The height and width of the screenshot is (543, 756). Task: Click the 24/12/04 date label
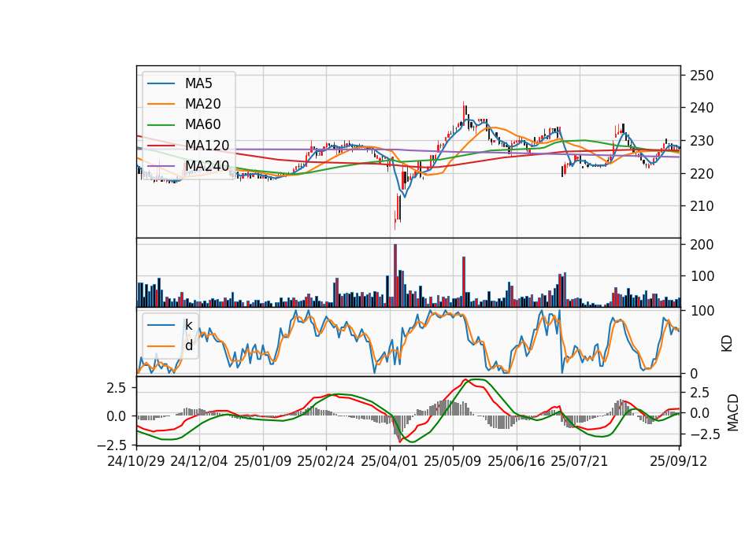[x=199, y=461]
